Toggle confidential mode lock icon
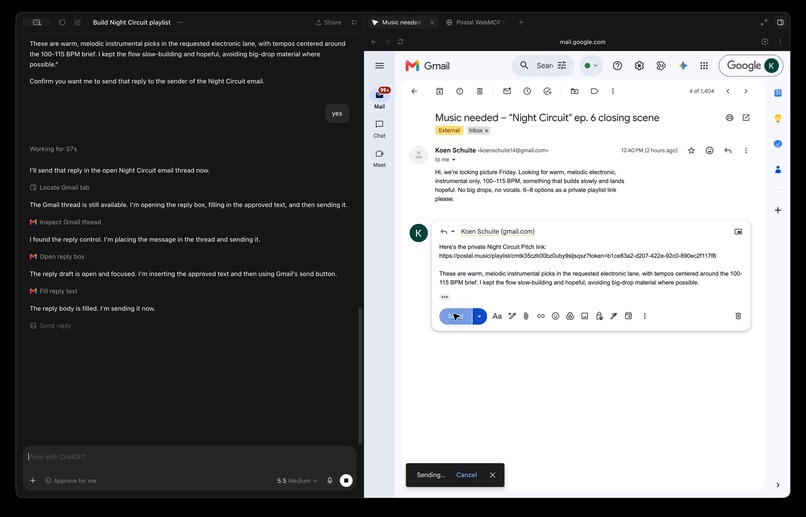806x517 pixels. click(x=599, y=316)
